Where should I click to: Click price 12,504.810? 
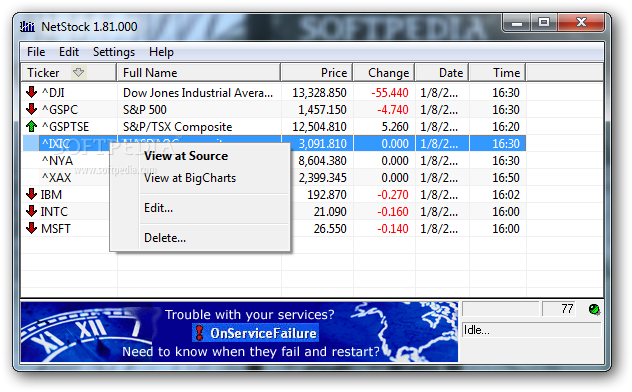(319, 127)
